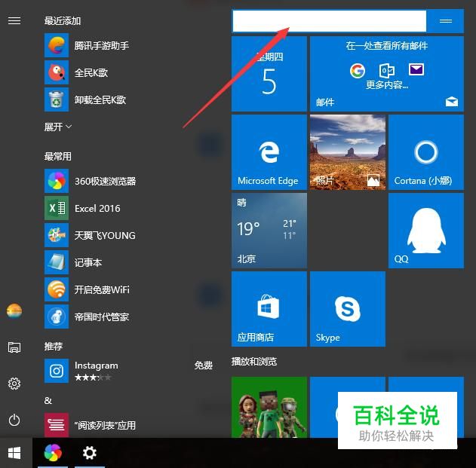476x468 pixels.
Task: Click 开启免费WiFi icon
Action: point(57,289)
